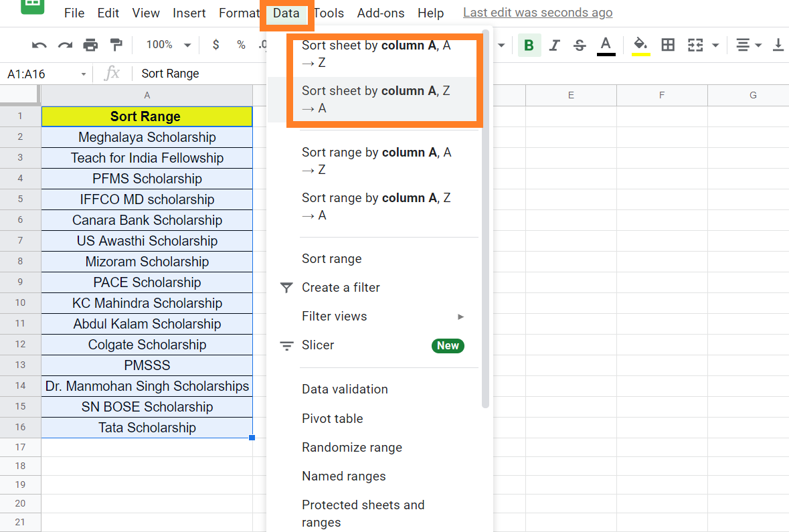
Task: Select 'SN BOSE Scholarship' cell
Action: [147, 407]
